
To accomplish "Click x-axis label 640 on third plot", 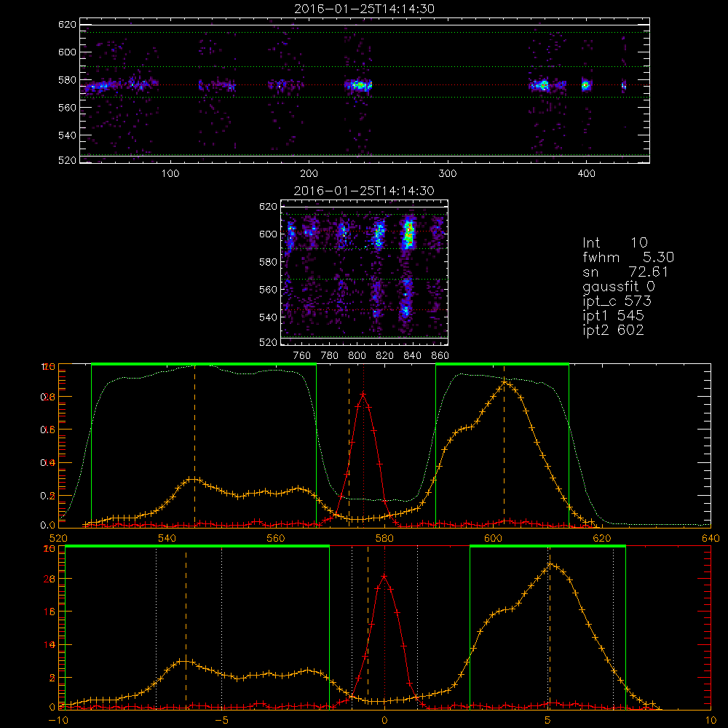I will 711,538.
